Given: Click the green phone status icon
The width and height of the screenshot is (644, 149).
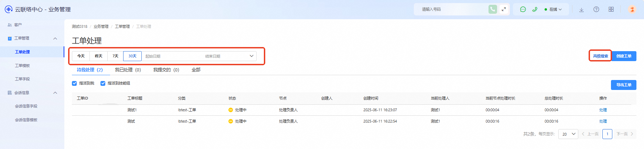Looking at the screenshot, I should [535, 9].
